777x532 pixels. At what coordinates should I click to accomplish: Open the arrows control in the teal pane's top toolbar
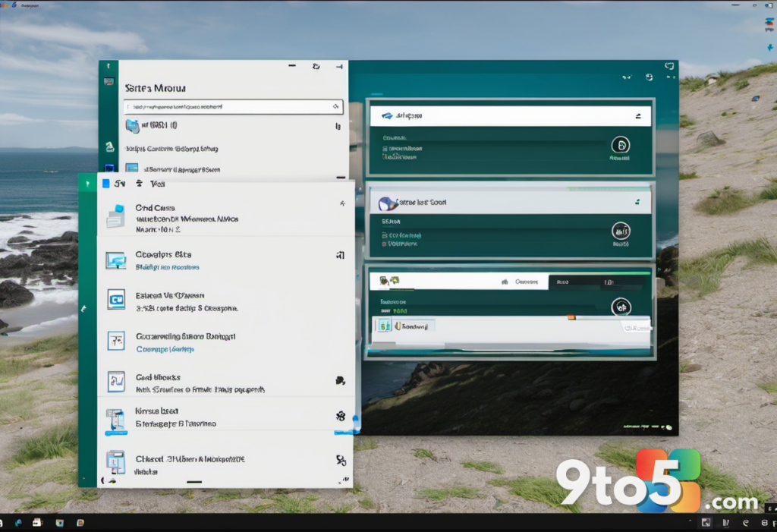tap(627, 77)
